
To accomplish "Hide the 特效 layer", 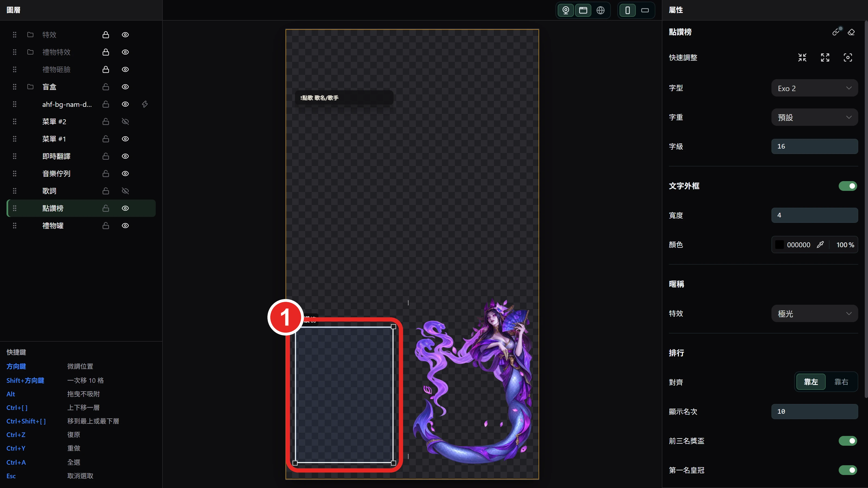I will [x=125, y=35].
